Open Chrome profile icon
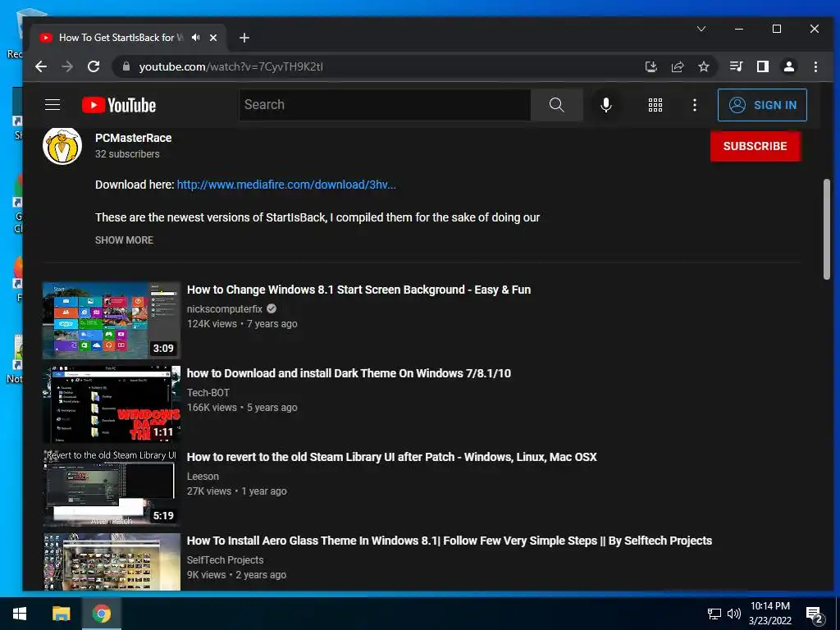 (x=789, y=66)
